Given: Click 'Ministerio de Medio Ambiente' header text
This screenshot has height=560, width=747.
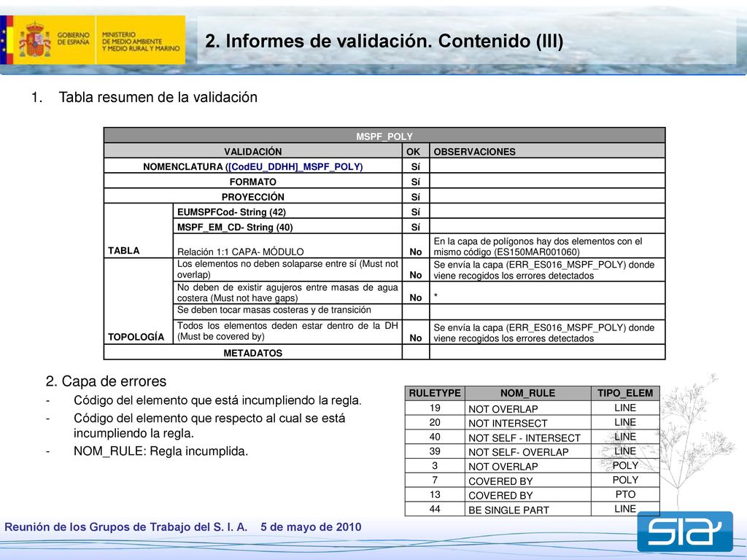Looking at the screenshot, I should (141, 42).
